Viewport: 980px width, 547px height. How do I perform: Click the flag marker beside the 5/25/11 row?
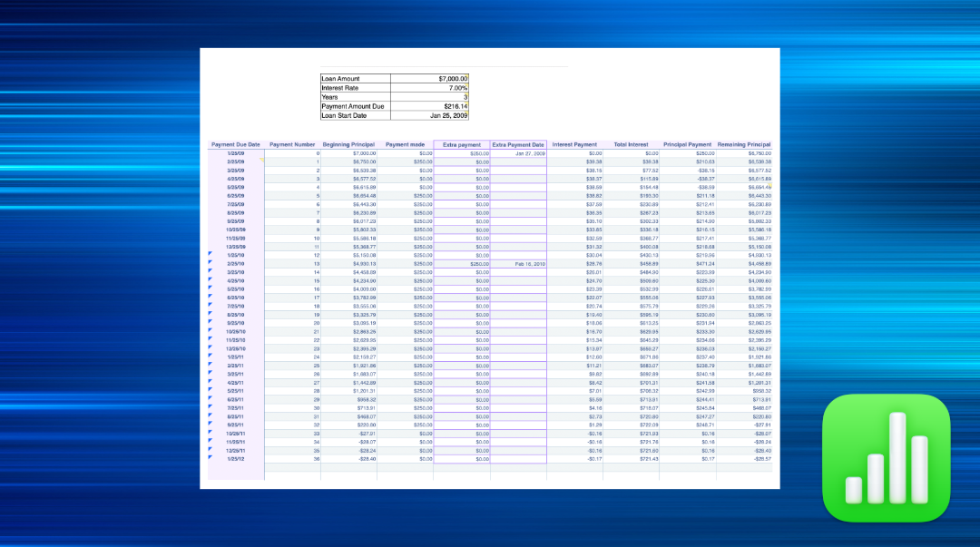[210, 388]
